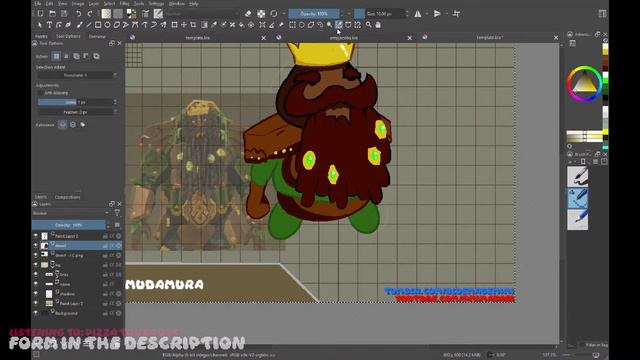Select the Transform tool
This screenshot has height=360, width=640.
(x=174, y=25)
